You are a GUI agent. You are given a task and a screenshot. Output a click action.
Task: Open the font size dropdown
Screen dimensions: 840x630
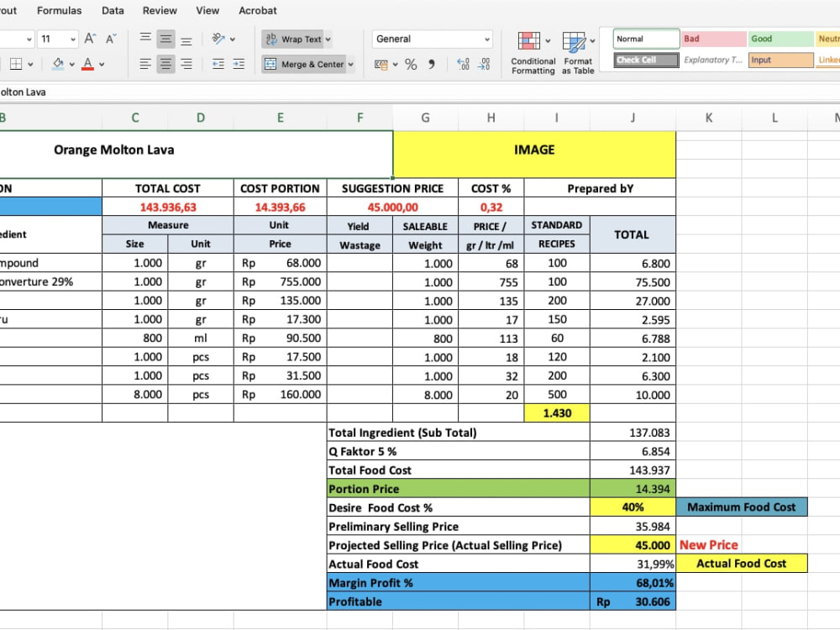click(72, 39)
